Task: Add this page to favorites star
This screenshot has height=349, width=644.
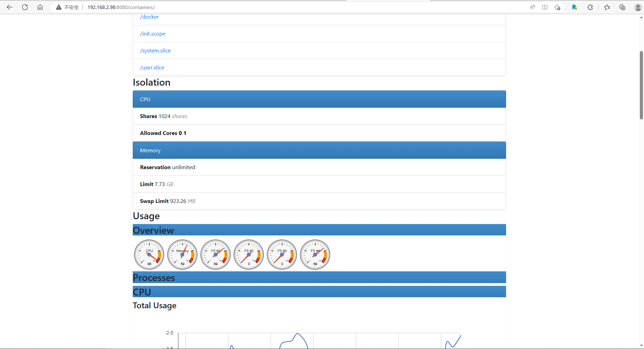Action: 557,7
